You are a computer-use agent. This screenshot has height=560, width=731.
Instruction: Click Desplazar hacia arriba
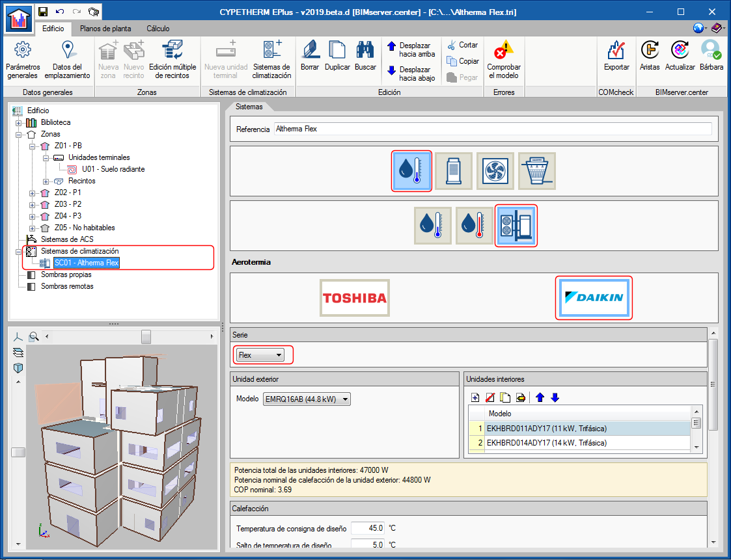[x=411, y=50]
